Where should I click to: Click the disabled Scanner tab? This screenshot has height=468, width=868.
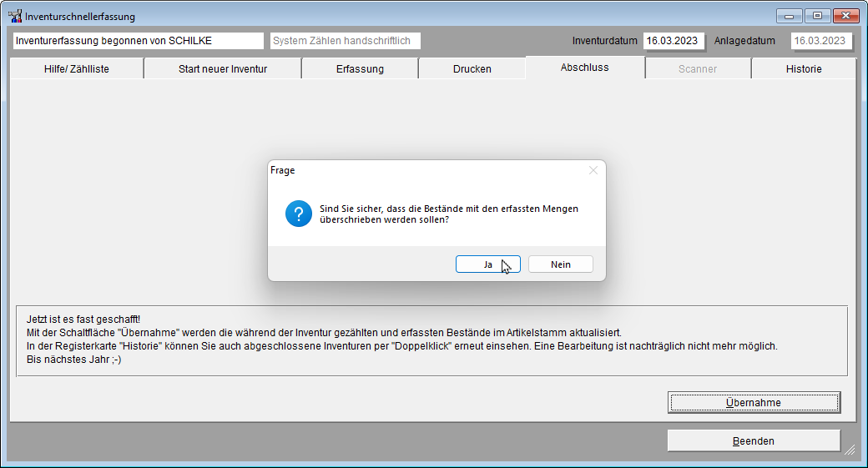[x=698, y=68]
